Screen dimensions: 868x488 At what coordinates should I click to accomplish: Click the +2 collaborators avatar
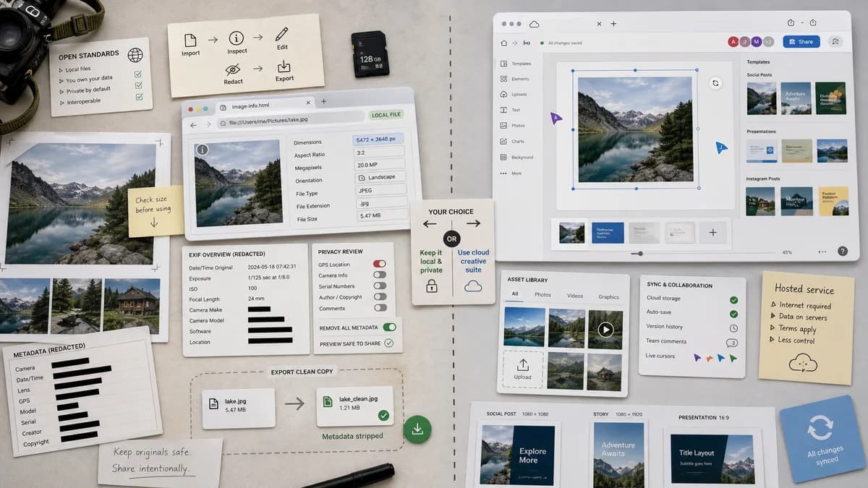pyautogui.click(x=768, y=42)
